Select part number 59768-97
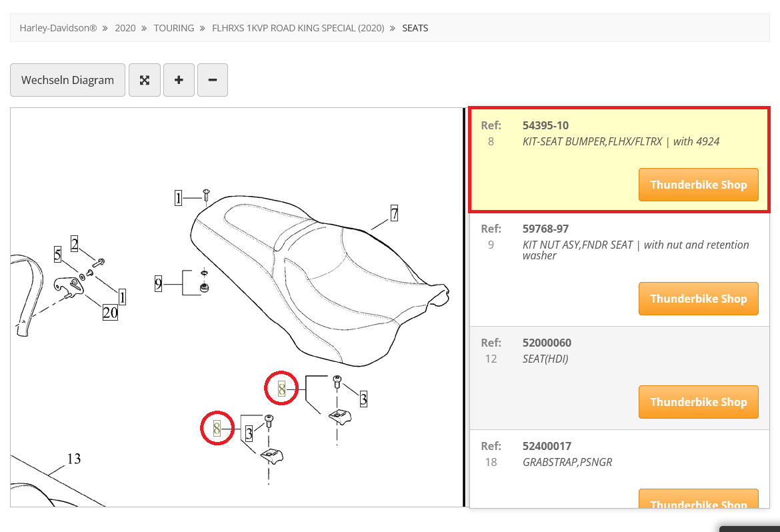 [545, 229]
